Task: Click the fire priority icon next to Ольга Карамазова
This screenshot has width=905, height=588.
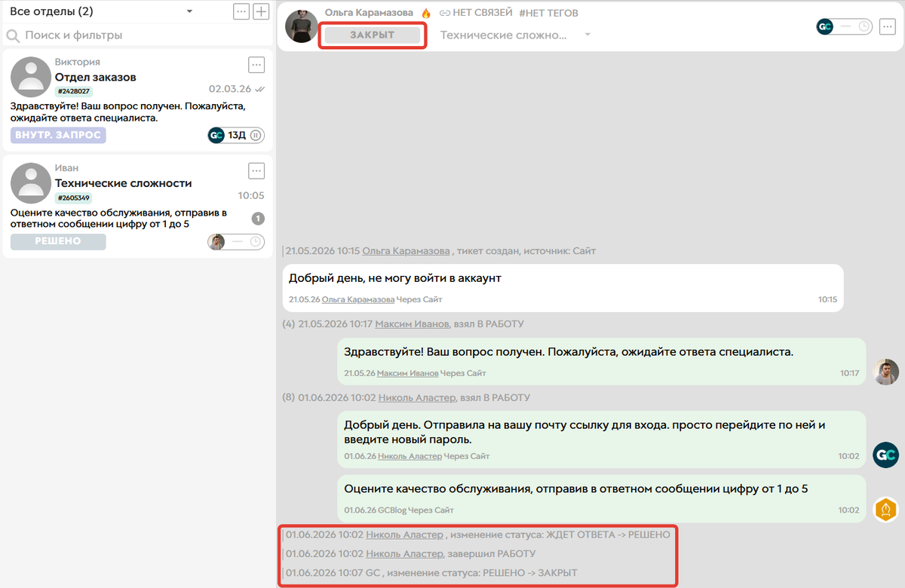Action: tap(426, 13)
